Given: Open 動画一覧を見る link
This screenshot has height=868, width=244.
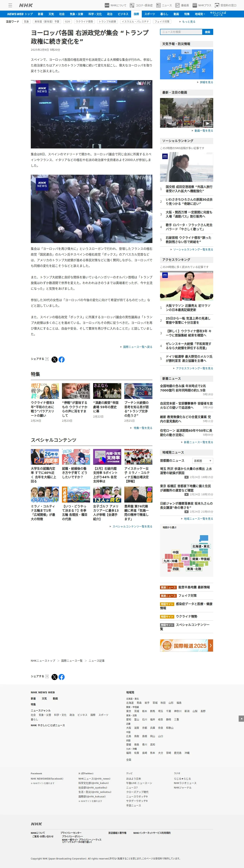Looking at the screenshot, I should click(203, 131).
